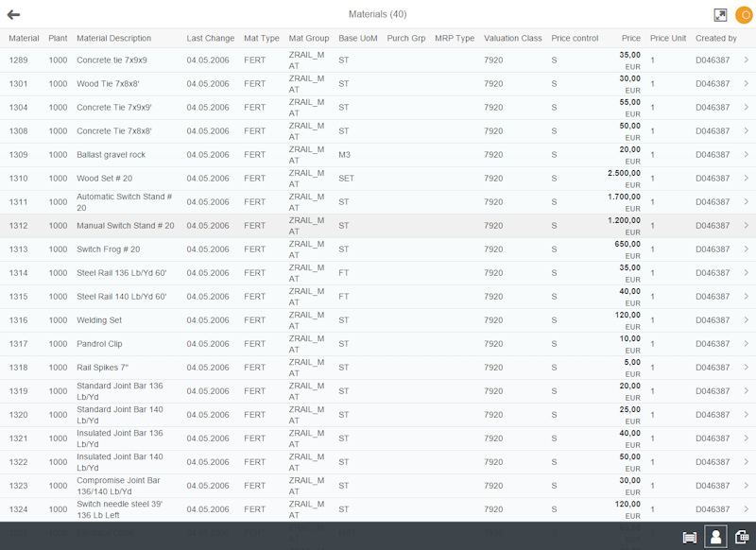The width and height of the screenshot is (756, 550).
Task: Click the table list icon in footer
Action: [690, 537]
